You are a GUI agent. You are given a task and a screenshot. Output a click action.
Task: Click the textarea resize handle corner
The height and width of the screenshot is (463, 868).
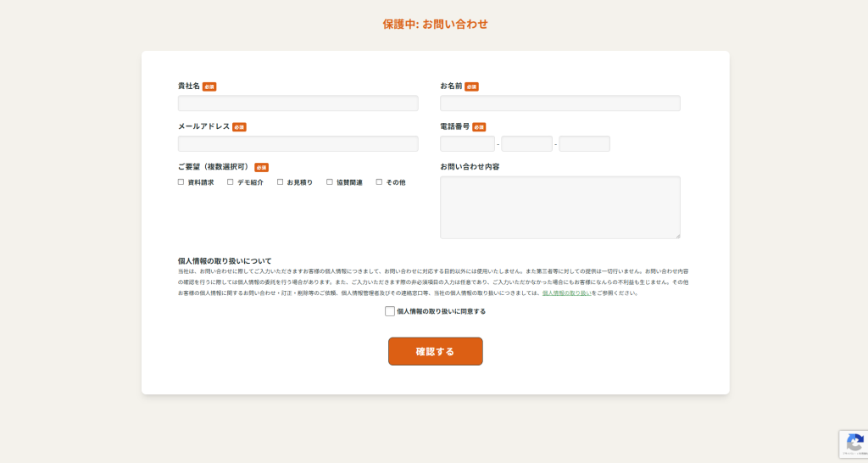coord(677,236)
